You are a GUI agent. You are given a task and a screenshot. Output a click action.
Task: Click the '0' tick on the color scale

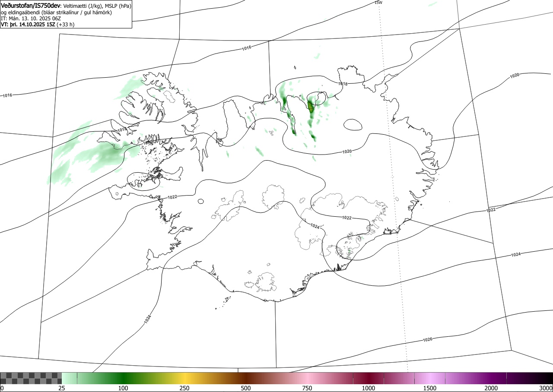point(2,388)
